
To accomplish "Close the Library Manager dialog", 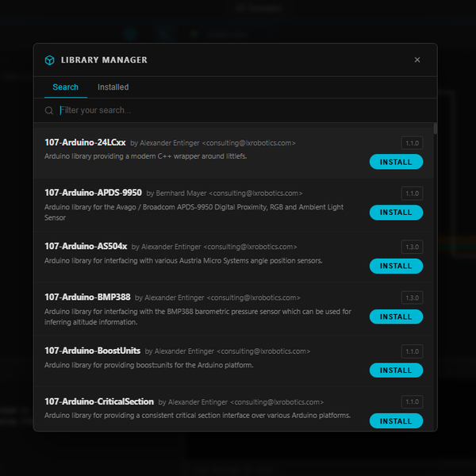I will pos(417,59).
